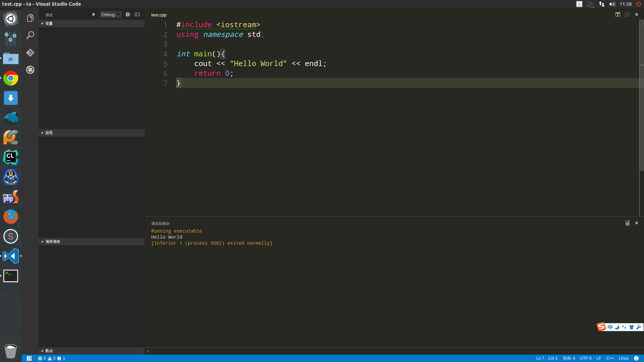The width and height of the screenshot is (644, 362).
Task: Open the Debug view in activity bar
Action: [30, 70]
